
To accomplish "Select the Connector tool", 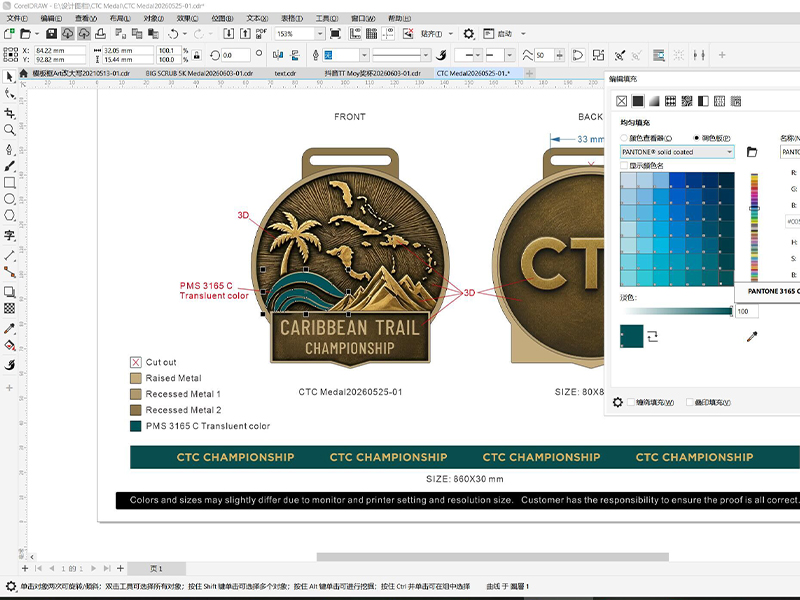I will (x=9, y=272).
